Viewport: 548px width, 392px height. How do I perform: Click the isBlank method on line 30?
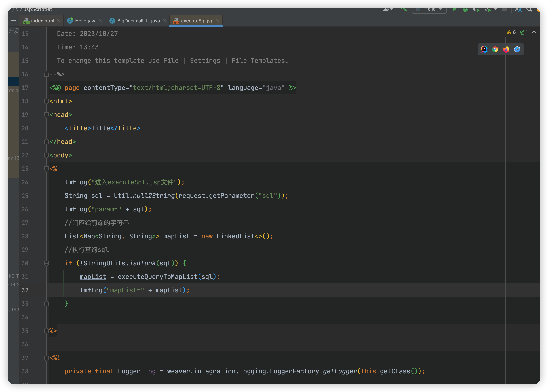point(142,263)
